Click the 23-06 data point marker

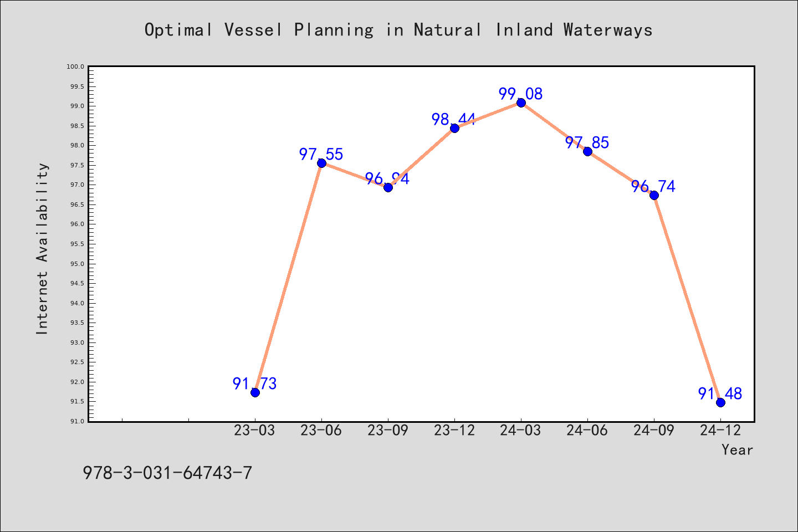tap(321, 163)
